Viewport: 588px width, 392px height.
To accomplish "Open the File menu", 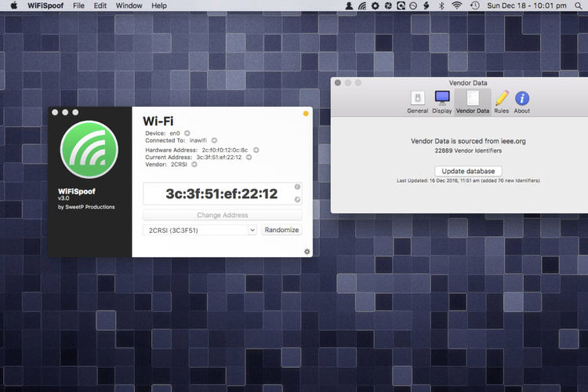I will click(78, 6).
